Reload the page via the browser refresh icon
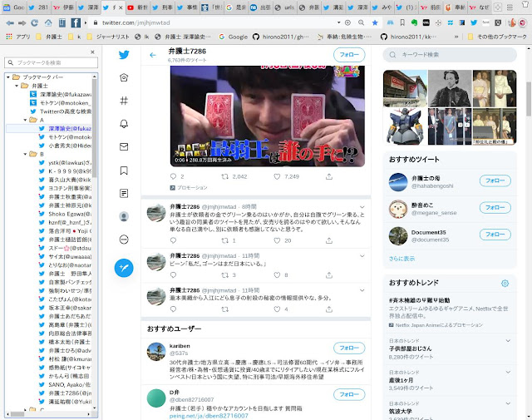The image size is (532, 420). click(x=34, y=22)
